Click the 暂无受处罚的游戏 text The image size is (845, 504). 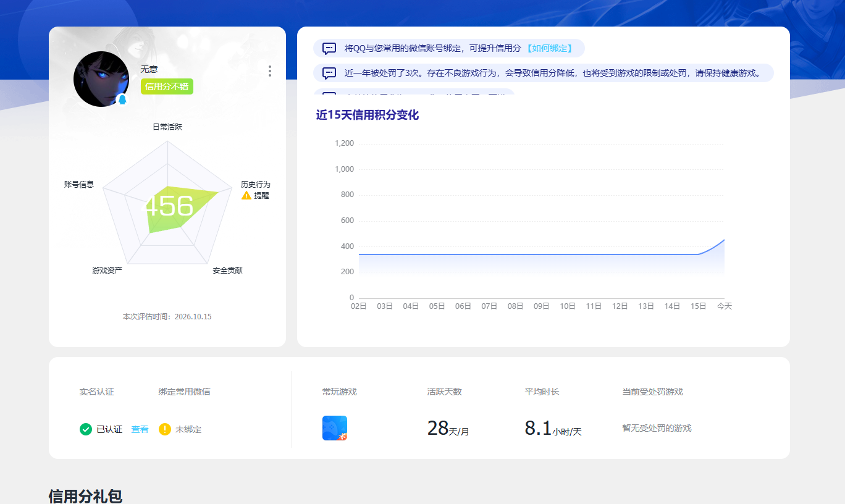(657, 428)
